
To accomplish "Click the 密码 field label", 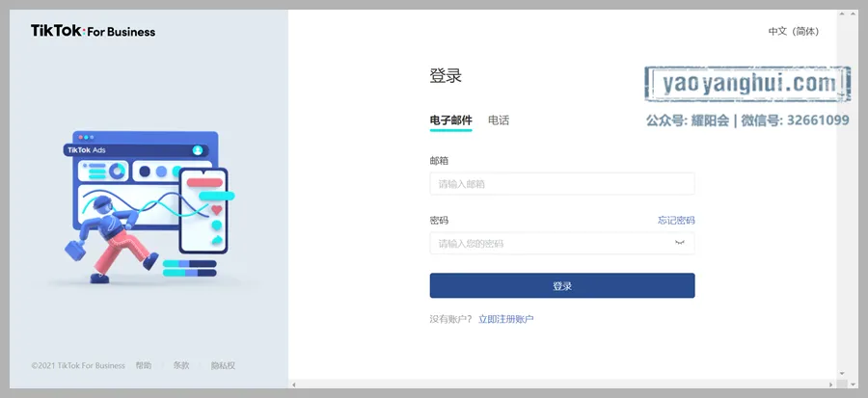I will 439,220.
